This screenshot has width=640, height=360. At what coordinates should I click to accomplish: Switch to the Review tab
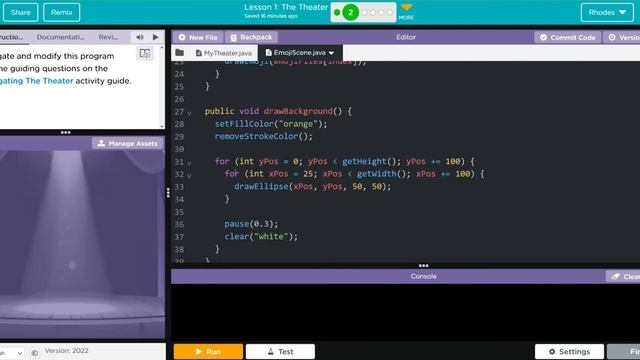tap(108, 37)
